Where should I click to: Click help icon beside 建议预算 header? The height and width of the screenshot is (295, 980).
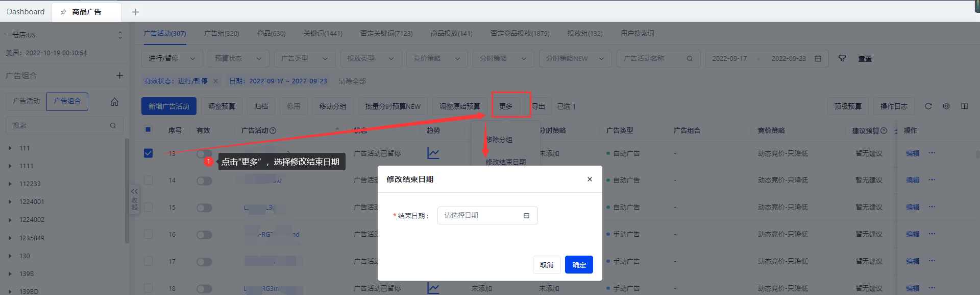(884, 131)
